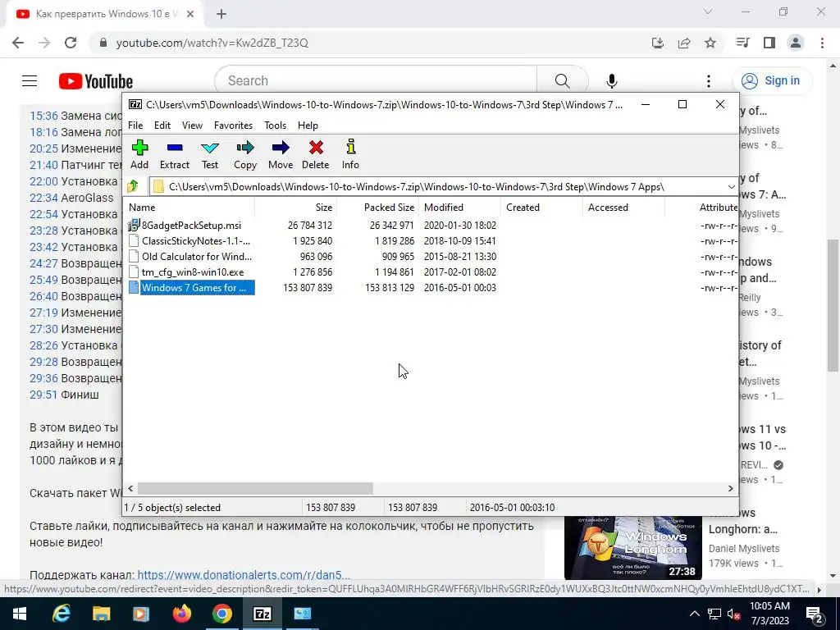Screen dimensions: 840x630
Task: Close the YouTube browser tab
Action: pyautogui.click(x=190, y=14)
